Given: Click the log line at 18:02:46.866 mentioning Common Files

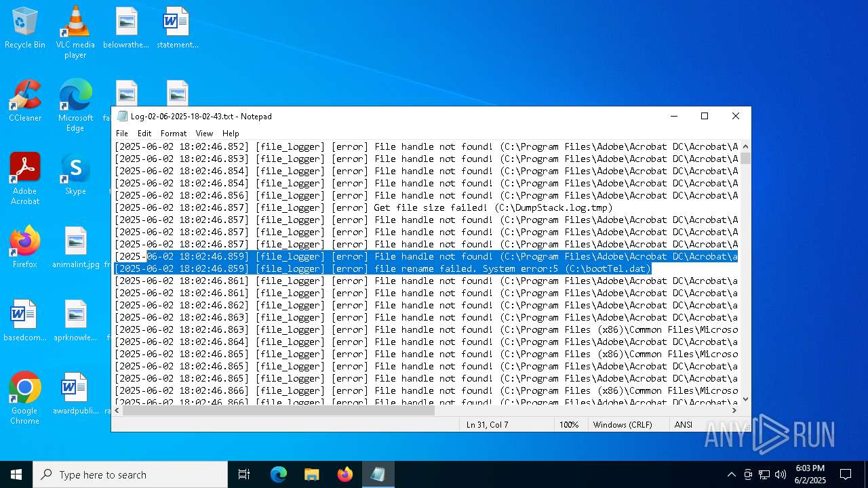Looking at the screenshot, I should click(x=427, y=390).
